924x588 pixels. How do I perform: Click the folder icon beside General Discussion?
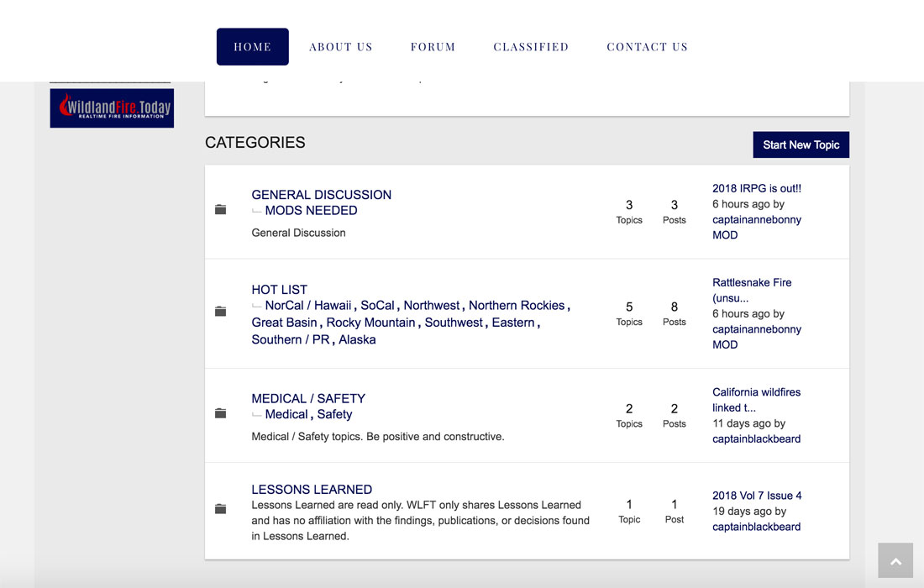coord(220,210)
